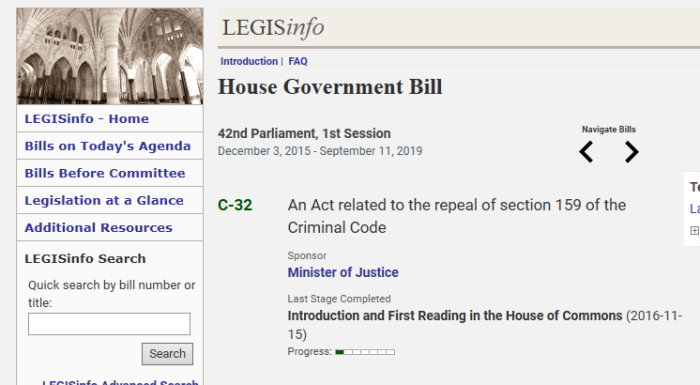Expand the plus box in right panel
The image size is (700, 385).
[x=694, y=230]
